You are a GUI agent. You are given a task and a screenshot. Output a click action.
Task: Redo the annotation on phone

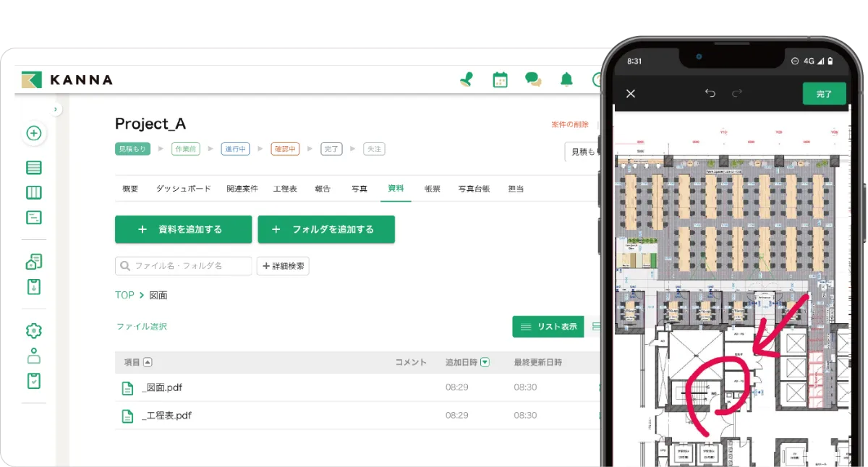(x=737, y=93)
